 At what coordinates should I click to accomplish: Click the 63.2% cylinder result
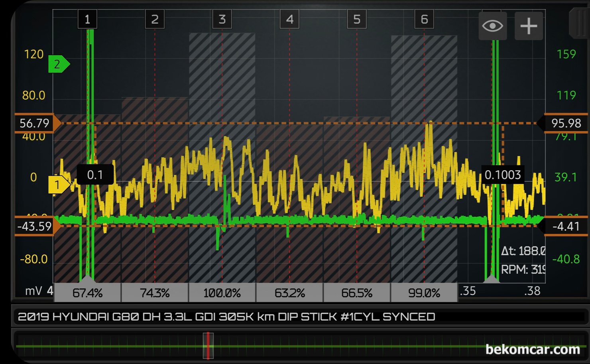(289, 293)
